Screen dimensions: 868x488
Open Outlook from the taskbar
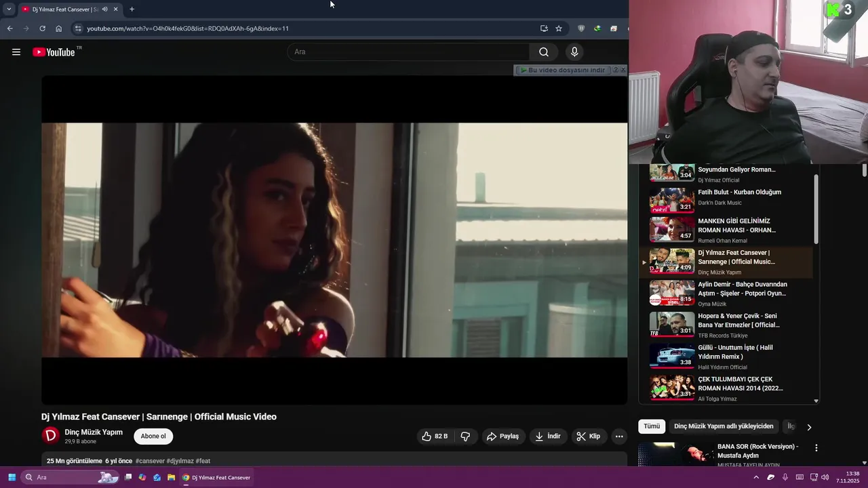tap(157, 477)
